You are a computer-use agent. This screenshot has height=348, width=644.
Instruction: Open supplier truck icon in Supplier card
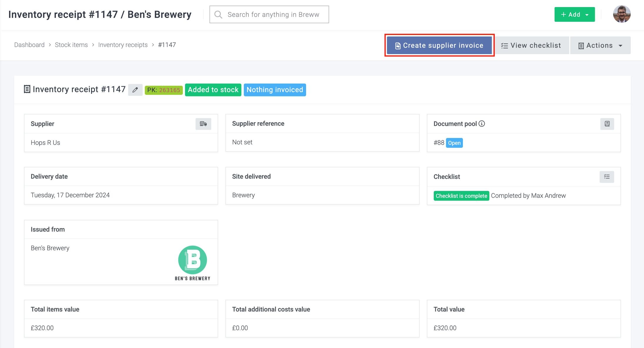click(x=203, y=124)
